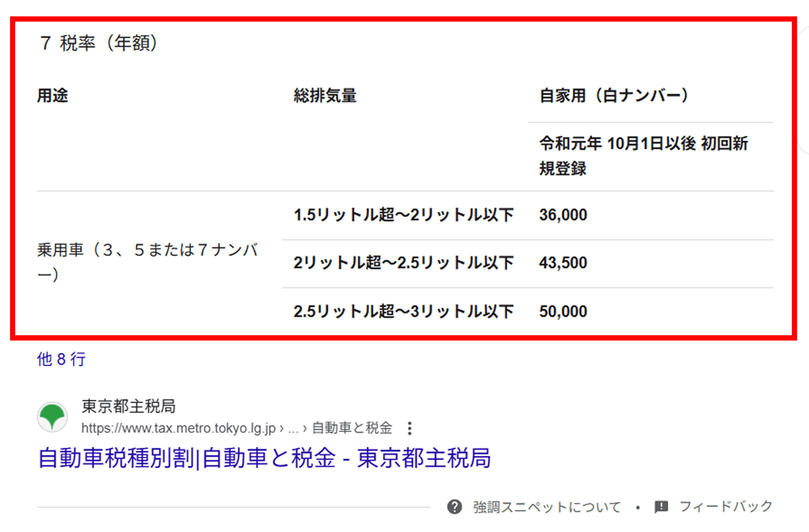Click the 東京都主税局 site name

pyautogui.click(x=128, y=406)
